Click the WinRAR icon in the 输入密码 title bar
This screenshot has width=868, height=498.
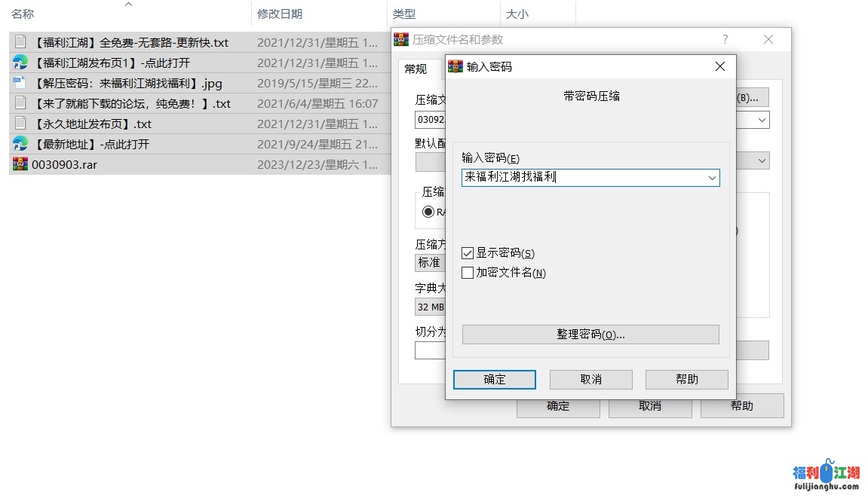click(455, 66)
